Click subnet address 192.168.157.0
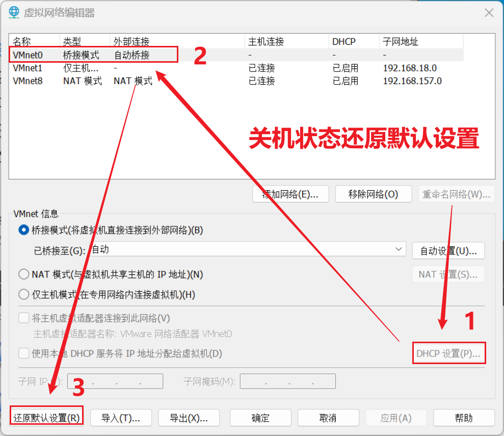Screen dimensions: 504x436 point(412,81)
